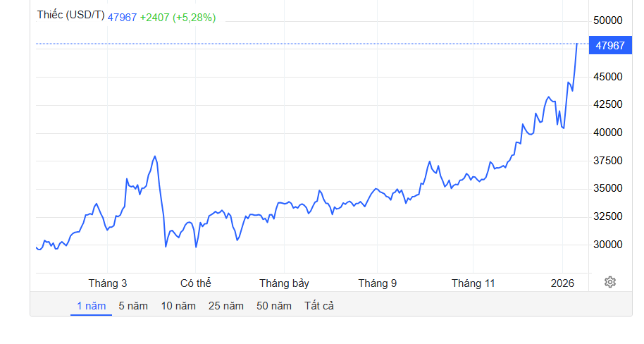Select the 1 năm time range
This screenshot has height=344, width=644.
pyautogui.click(x=91, y=306)
